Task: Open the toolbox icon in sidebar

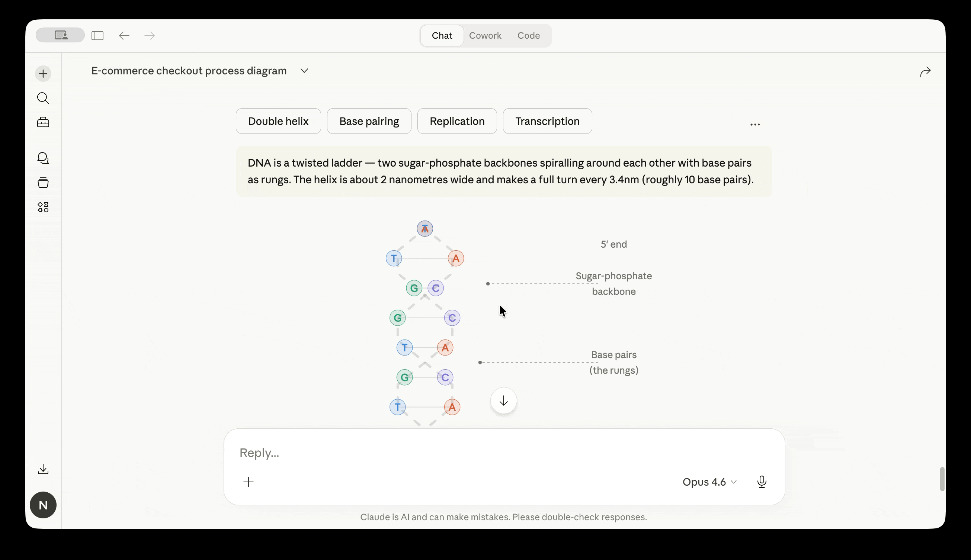Action: tap(43, 122)
